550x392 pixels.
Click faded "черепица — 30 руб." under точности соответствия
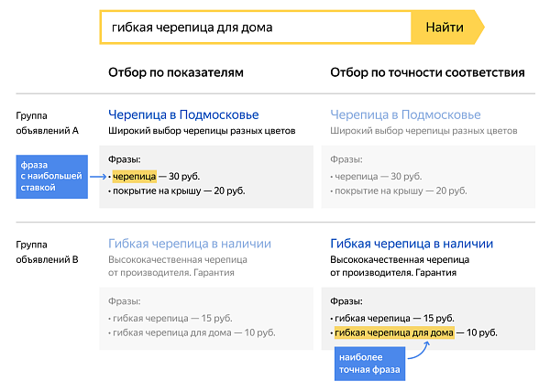376,175
